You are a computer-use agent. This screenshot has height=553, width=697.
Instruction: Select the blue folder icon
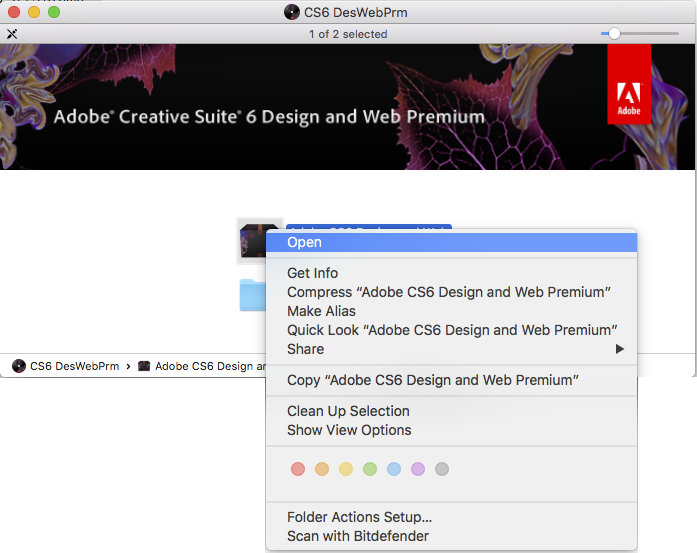(x=253, y=295)
